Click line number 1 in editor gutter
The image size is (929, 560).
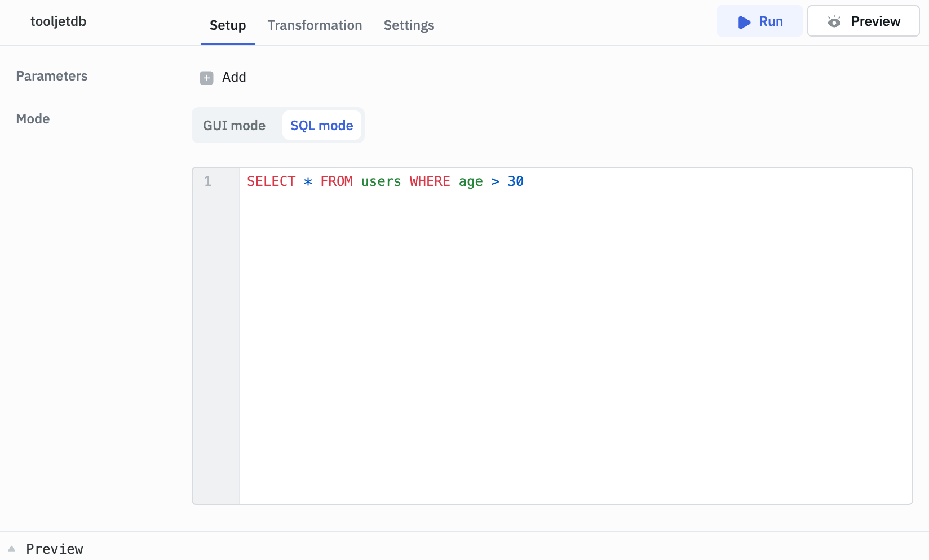click(208, 181)
